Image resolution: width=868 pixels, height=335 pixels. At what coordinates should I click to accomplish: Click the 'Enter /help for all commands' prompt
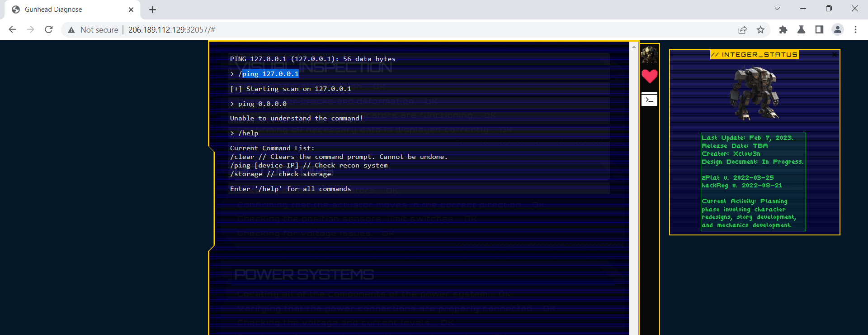pos(290,189)
